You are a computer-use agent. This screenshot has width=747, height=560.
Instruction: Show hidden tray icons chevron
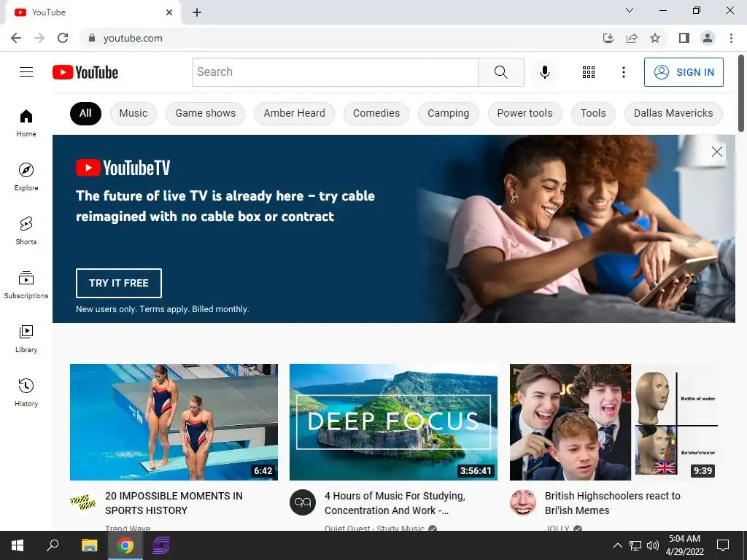pos(617,545)
